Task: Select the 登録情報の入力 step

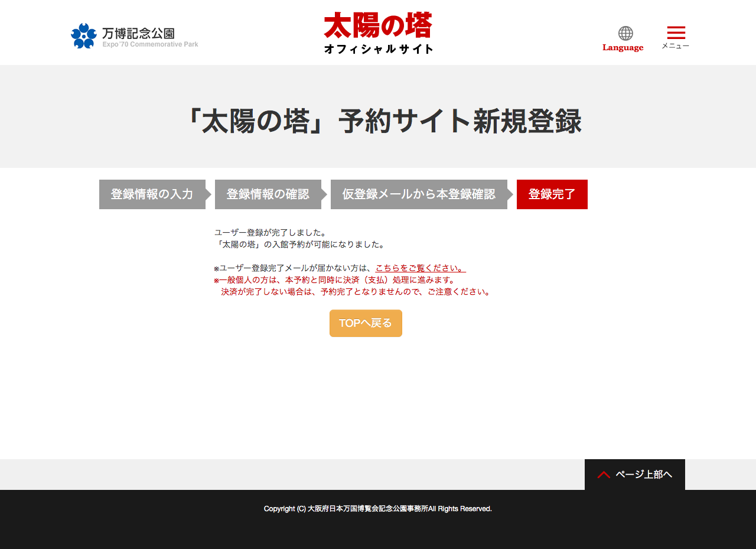Action: pos(152,194)
